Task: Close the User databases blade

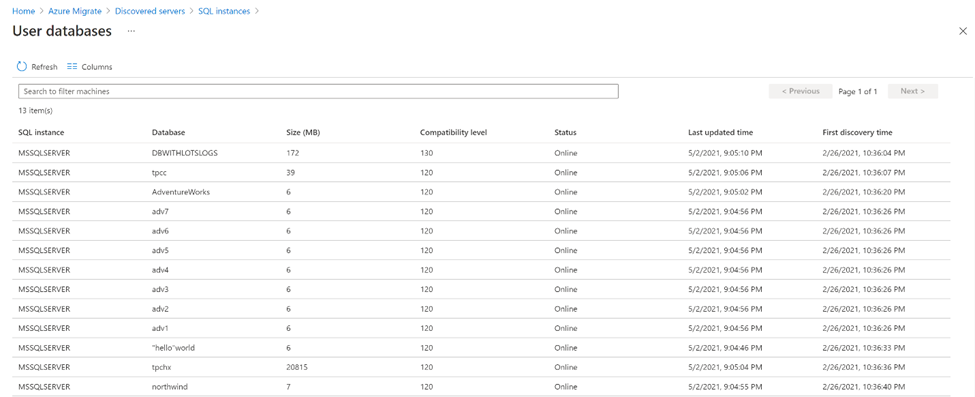Action: pyautogui.click(x=963, y=31)
